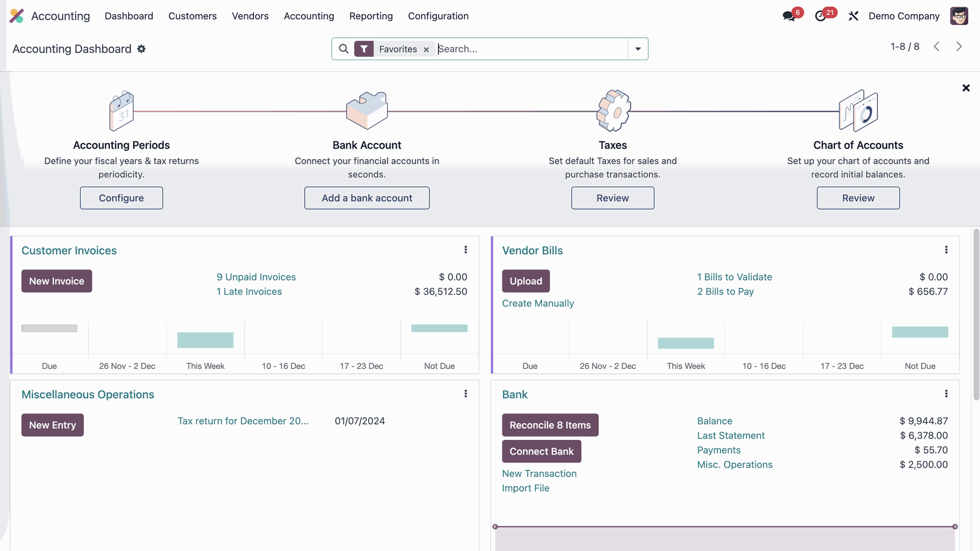980x551 pixels.
Task: Open 2 Bills to Pay link
Action: click(x=725, y=291)
